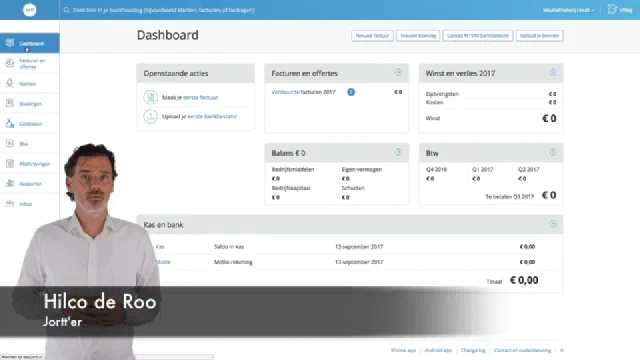Click the Bedrijfskapitaal label in Balans
This screenshot has width=640, height=360.
291,188
